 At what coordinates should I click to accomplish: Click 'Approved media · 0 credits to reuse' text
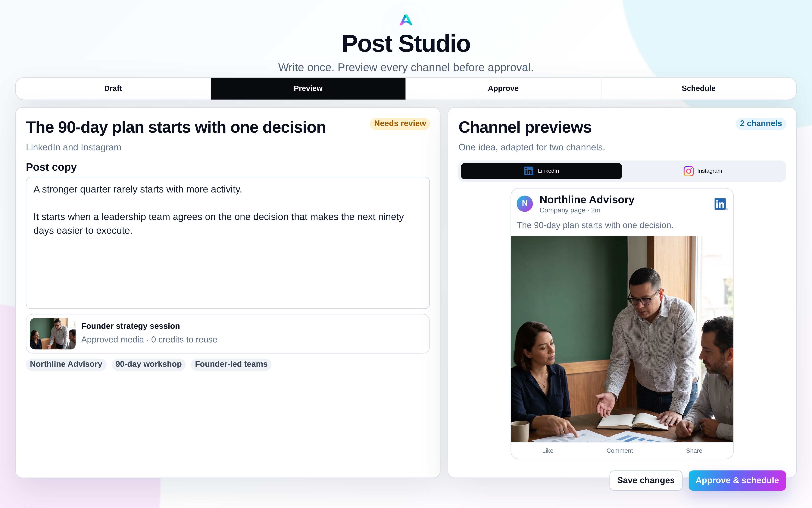[149, 340]
